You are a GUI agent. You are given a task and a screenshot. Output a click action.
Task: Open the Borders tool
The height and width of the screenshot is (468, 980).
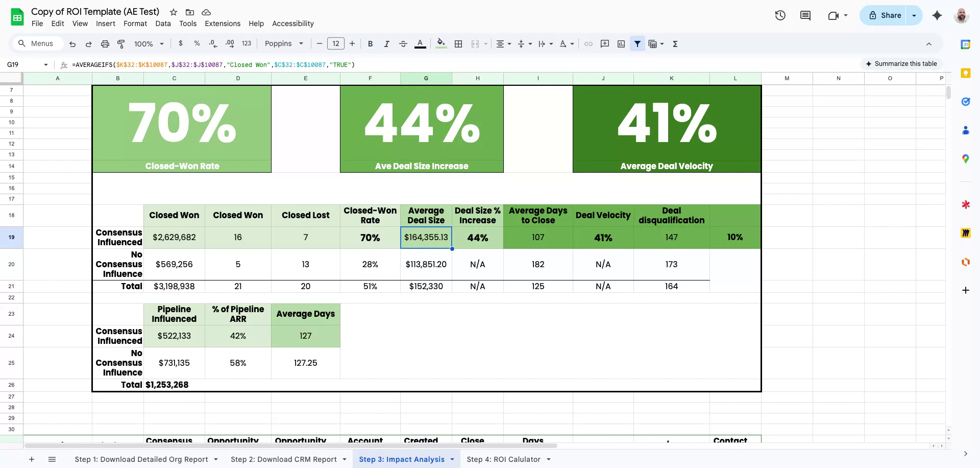click(458, 44)
